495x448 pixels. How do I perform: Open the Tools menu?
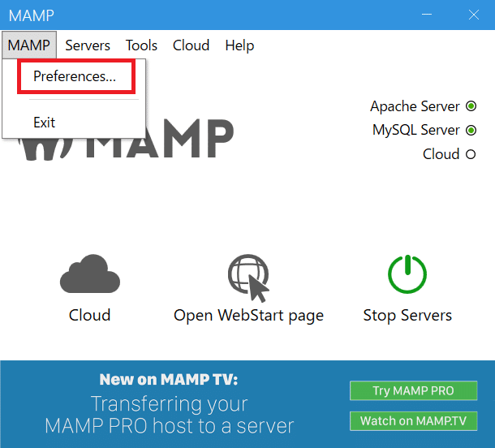pos(141,45)
